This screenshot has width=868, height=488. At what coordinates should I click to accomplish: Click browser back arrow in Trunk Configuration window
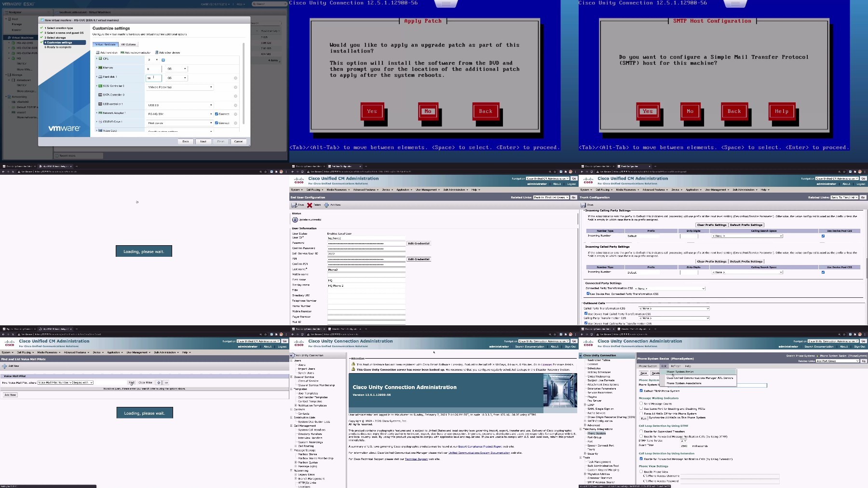(582, 171)
